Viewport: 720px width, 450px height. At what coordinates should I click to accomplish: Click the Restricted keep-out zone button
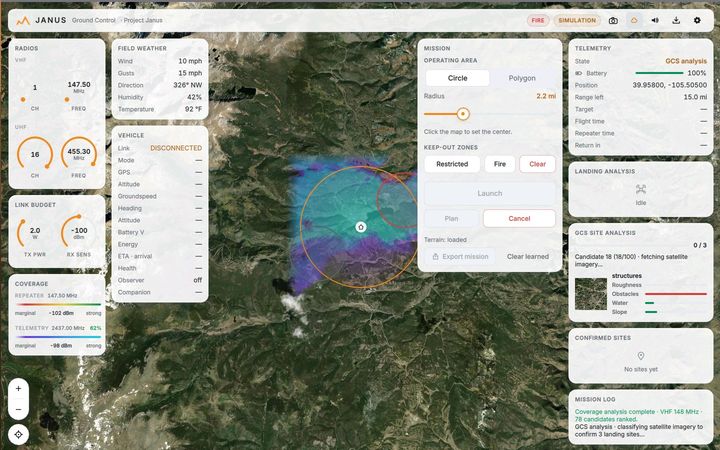(x=452, y=164)
